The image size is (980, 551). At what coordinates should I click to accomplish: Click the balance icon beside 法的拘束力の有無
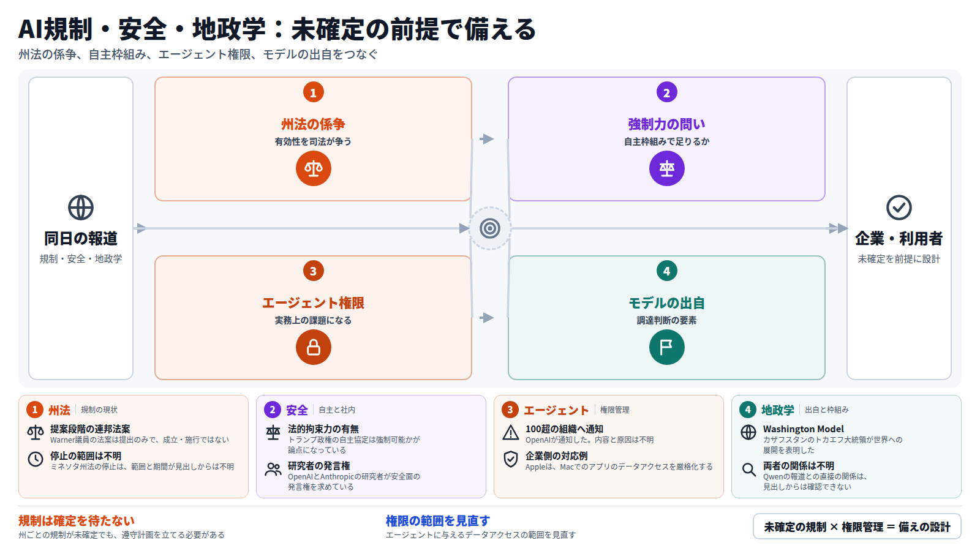coord(273,433)
